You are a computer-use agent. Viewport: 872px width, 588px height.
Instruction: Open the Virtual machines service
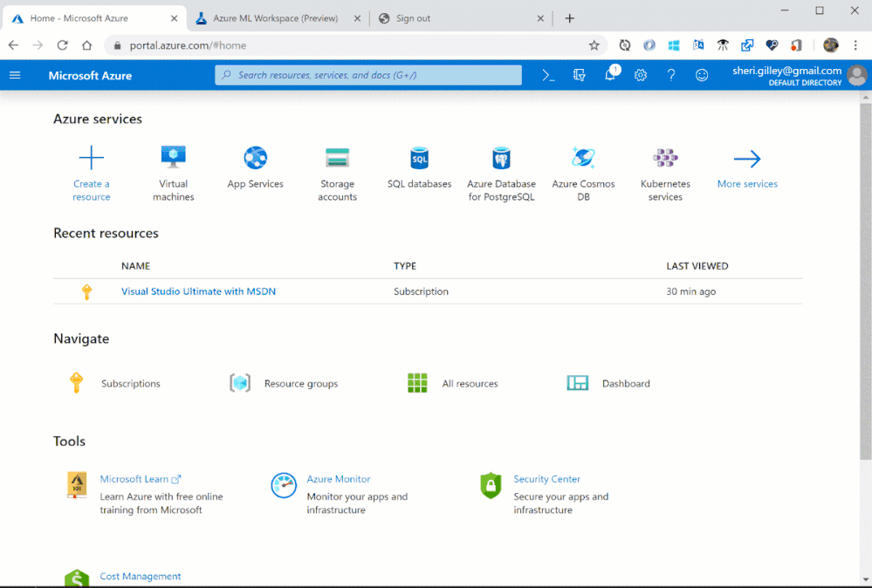[173, 159]
